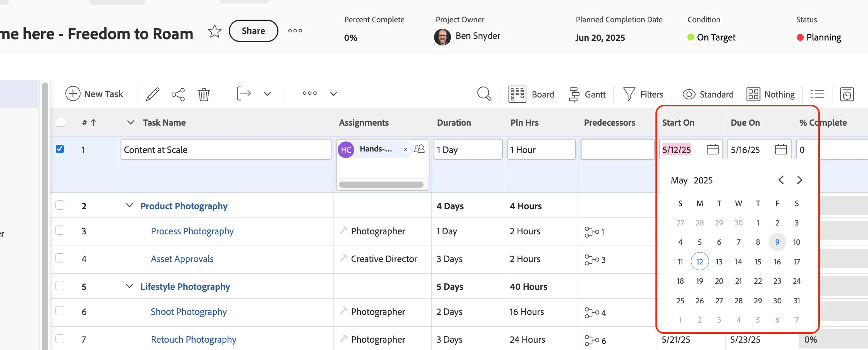Collapse the Lifestyle Photography task group

pyautogui.click(x=130, y=286)
